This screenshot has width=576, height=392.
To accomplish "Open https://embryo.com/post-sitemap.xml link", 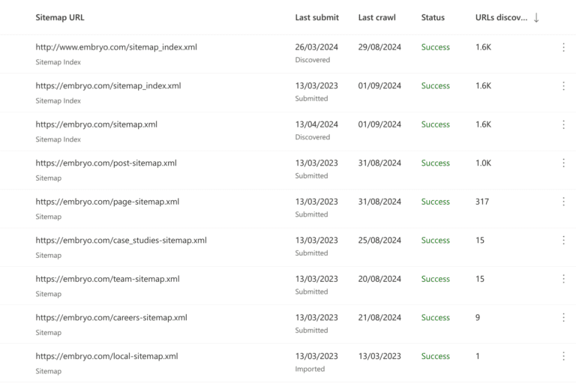I will (106, 163).
